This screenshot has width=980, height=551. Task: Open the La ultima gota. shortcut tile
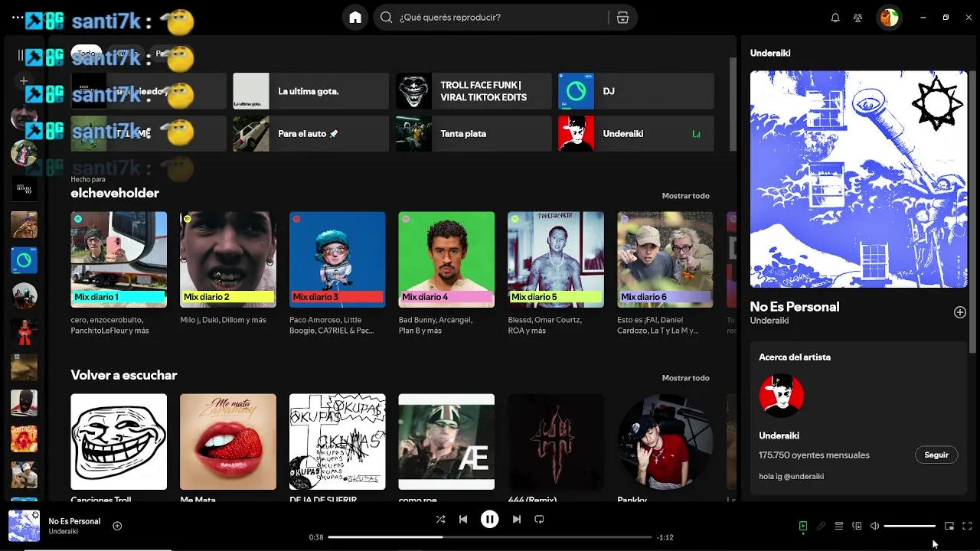click(311, 91)
